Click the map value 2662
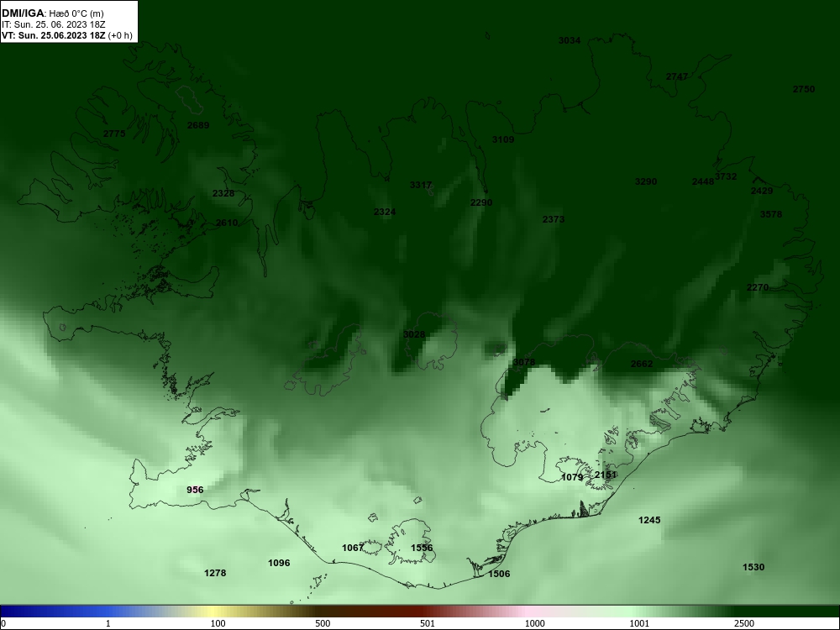840x630 pixels. (642, 364)
